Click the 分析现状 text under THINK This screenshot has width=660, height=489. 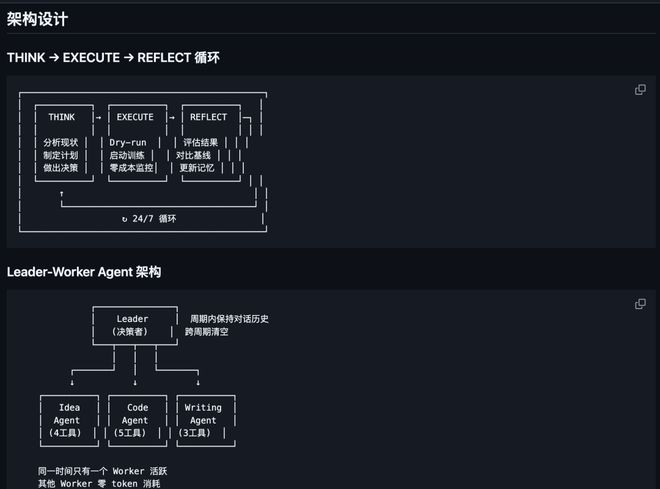coord(61,143)
